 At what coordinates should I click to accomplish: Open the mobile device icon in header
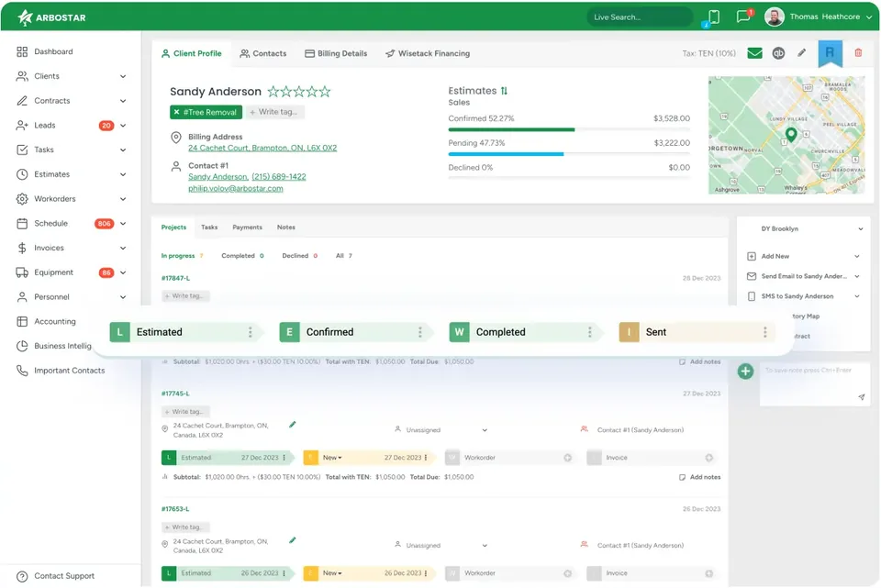coord(714,17)
